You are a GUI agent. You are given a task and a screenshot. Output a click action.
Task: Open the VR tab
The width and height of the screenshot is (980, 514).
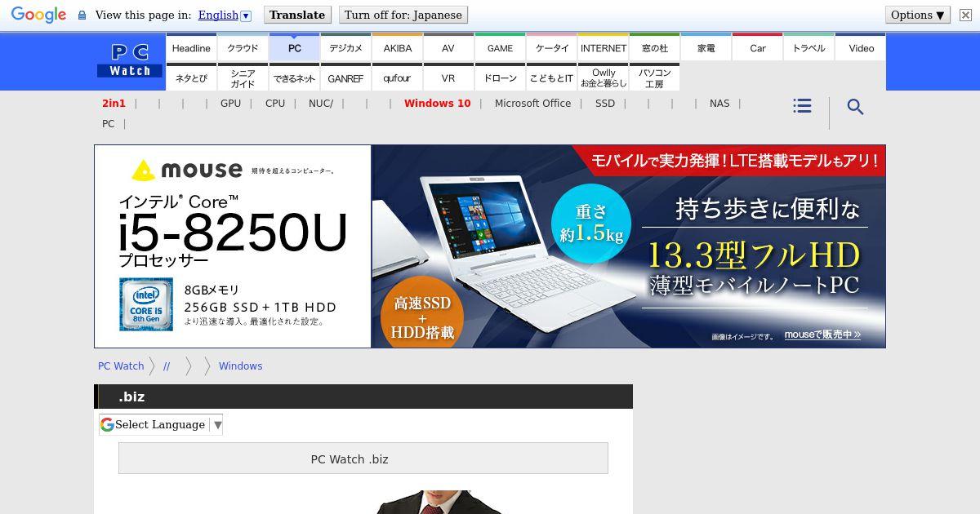point(448,78)
